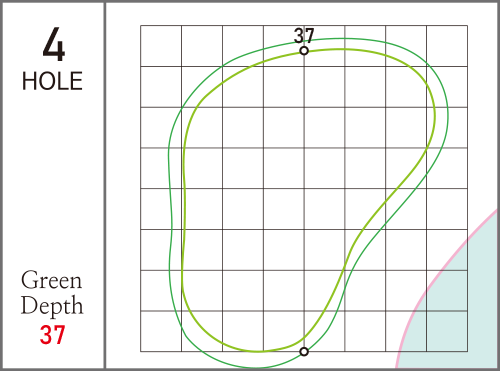This screenshot has height=371, width=500.
Task: Click the top-left corner cell of the grid
Action: tap(161, 46)
